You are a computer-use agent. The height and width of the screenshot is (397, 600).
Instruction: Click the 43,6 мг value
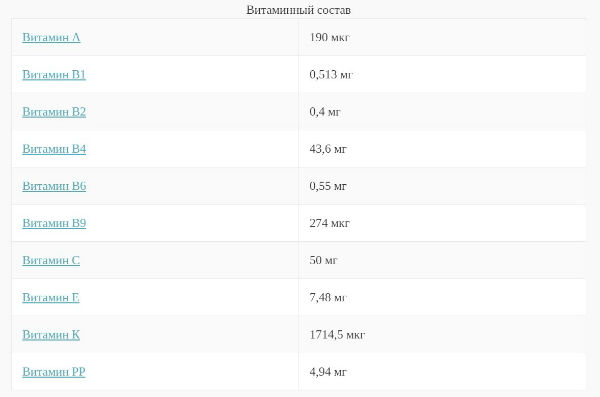click(x=328, y=149)
